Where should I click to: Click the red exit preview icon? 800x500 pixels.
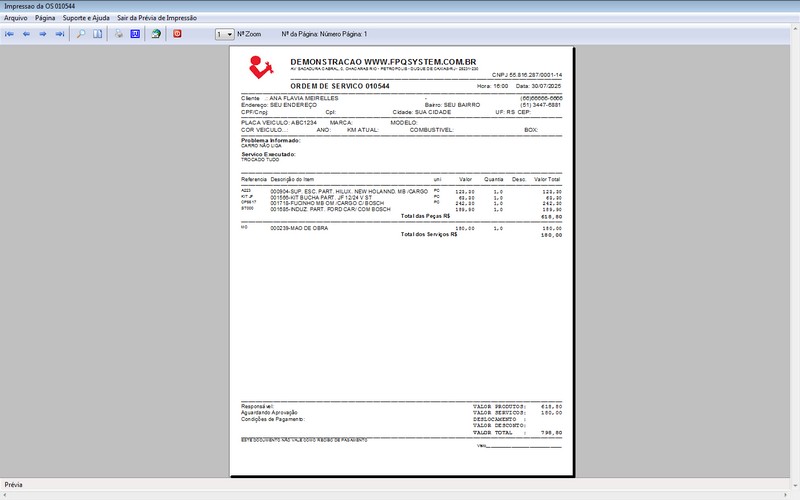point(178,34)
